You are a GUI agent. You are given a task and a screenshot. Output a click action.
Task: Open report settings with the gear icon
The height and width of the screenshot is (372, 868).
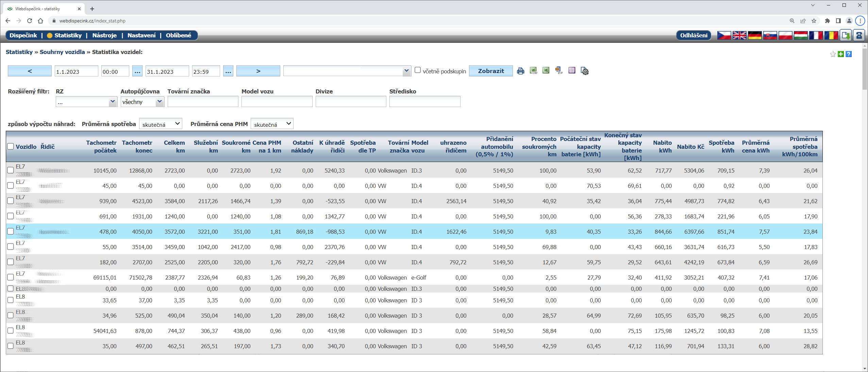(x=584, y=71)
